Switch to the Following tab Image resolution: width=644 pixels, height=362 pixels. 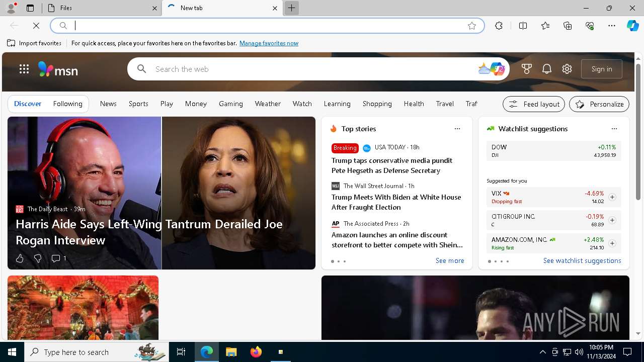tap(68, 104)
